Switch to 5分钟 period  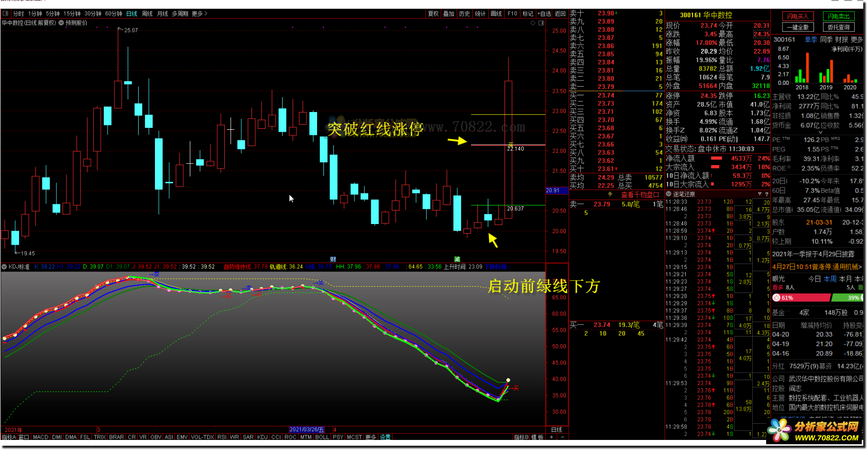point(53,14)
